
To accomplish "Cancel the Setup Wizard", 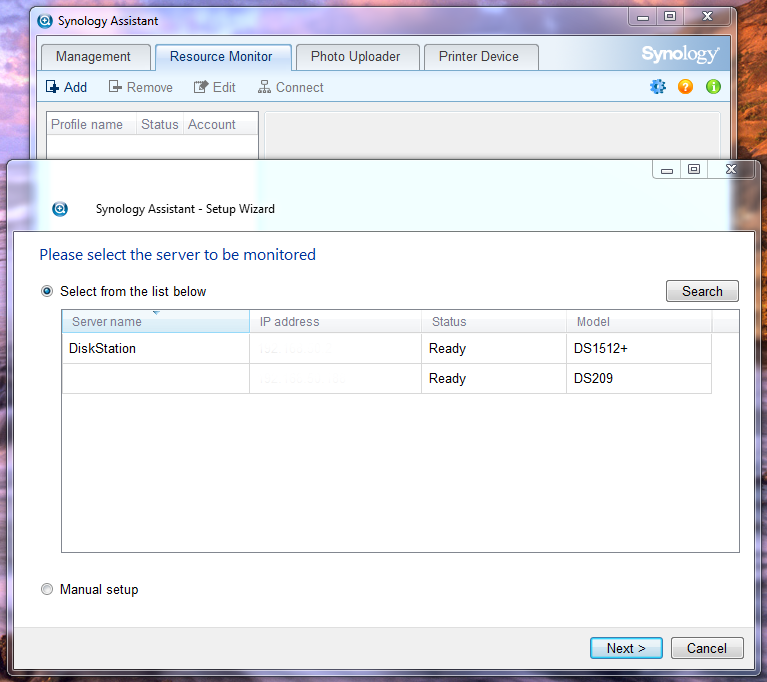I will (x=707, y=648).
